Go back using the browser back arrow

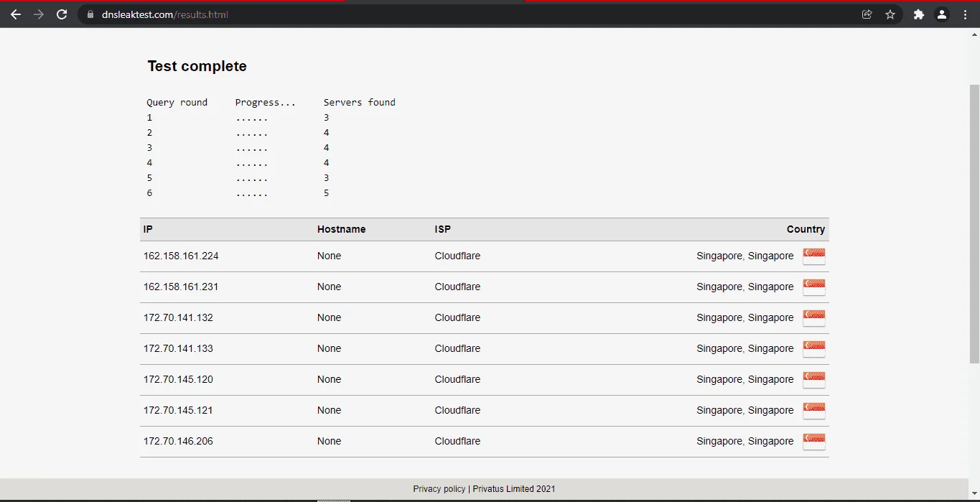pos(16,14)
